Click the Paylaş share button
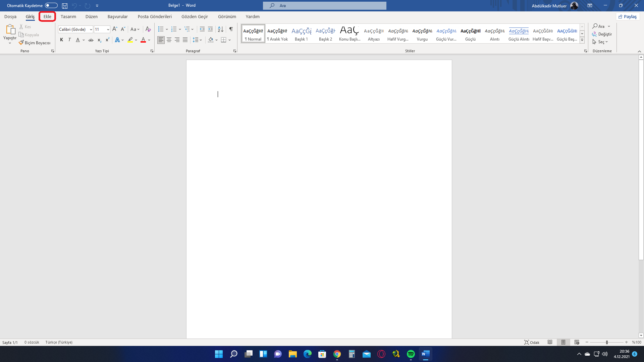644x362 pixels. 628,16
